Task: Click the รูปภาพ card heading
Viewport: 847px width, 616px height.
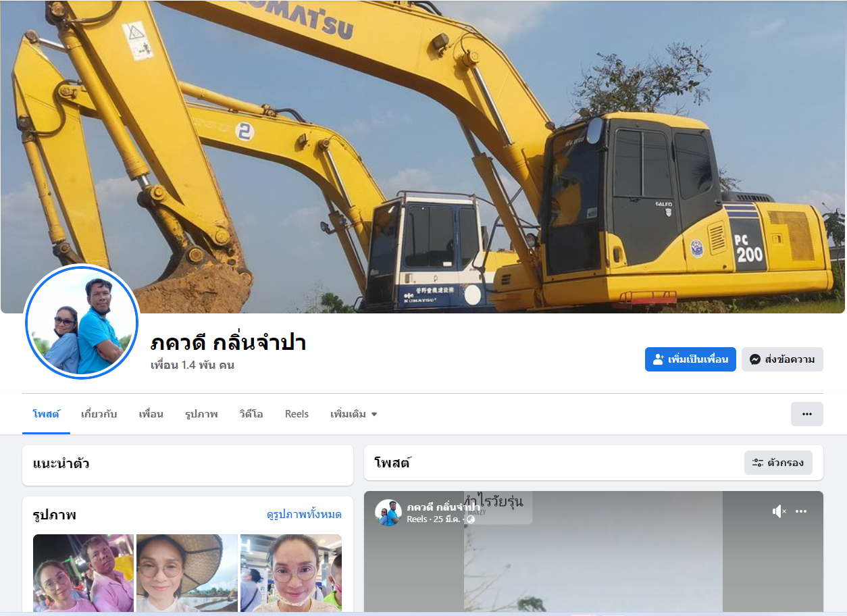Action: tap(55, 515)
